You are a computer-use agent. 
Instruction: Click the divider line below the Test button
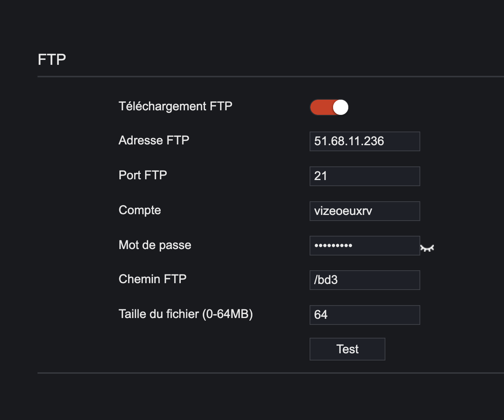tap(271, 373)
